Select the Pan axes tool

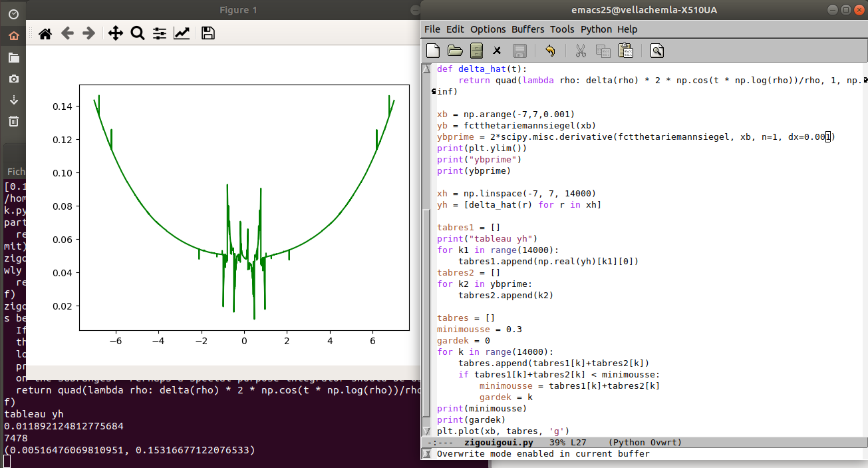115,33
